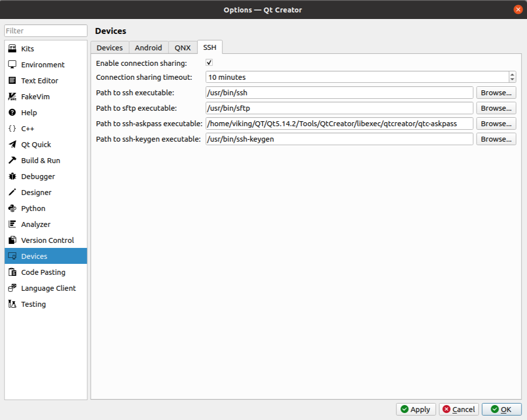The height and width of the screenshot is (420, 527).
Task: Click the 'Python' category label
Action: (33, 209)
